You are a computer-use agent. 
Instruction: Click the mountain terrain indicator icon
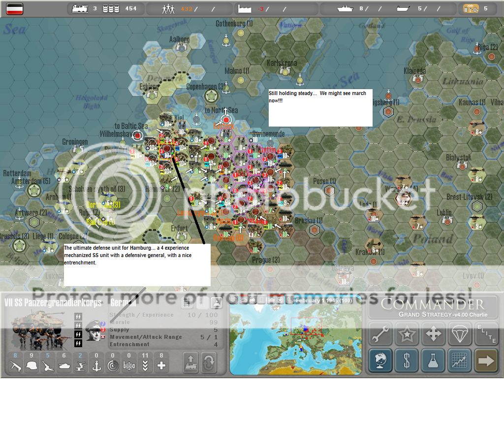(x=217, y=302)
